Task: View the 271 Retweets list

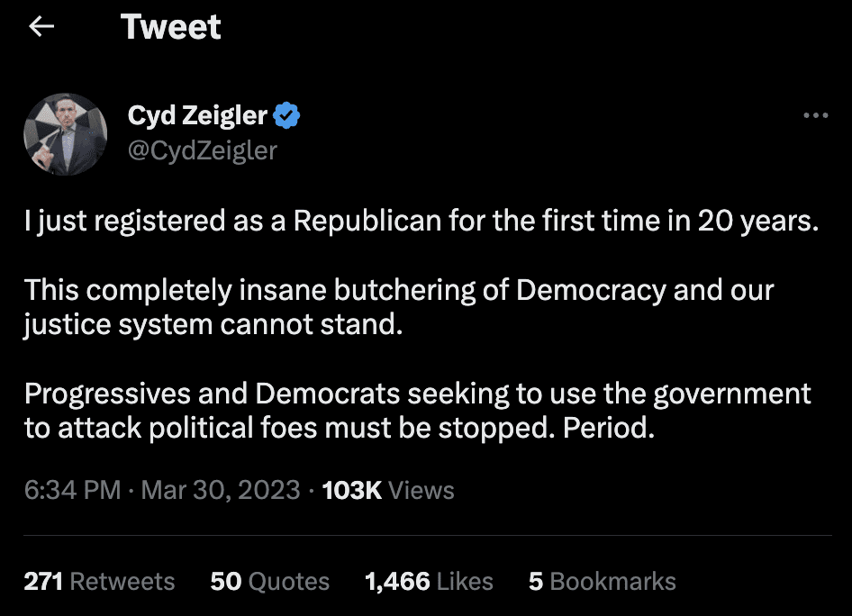Action: pyautogui.click(x=99, y=581)
